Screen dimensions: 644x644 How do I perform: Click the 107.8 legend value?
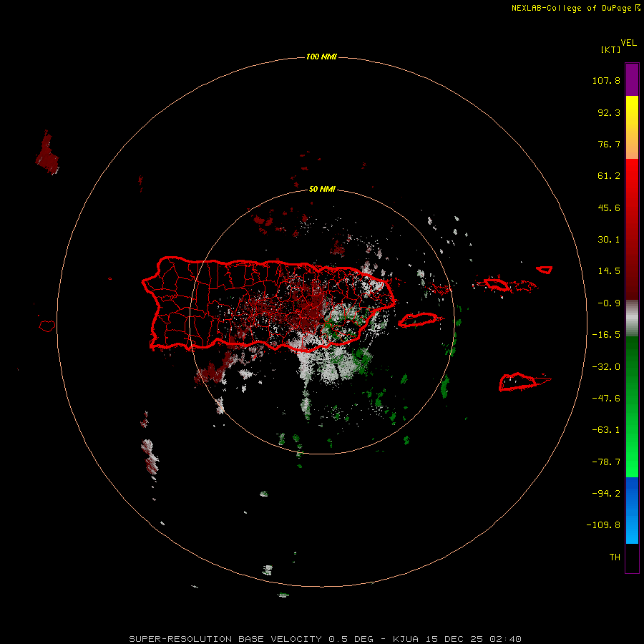coord(606,80)
